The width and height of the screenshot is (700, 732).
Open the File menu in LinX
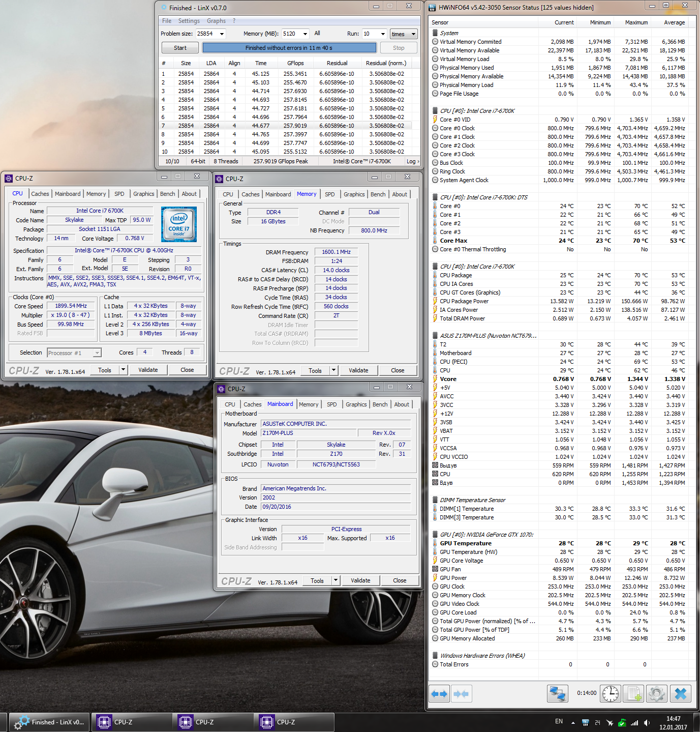167,21
